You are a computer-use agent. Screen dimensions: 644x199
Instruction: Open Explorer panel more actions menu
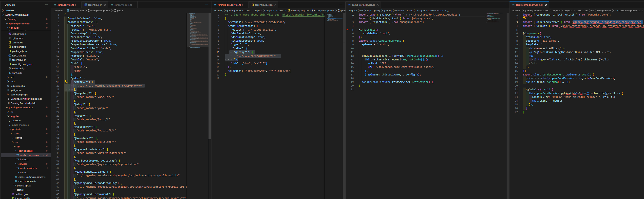coord(46,5)
